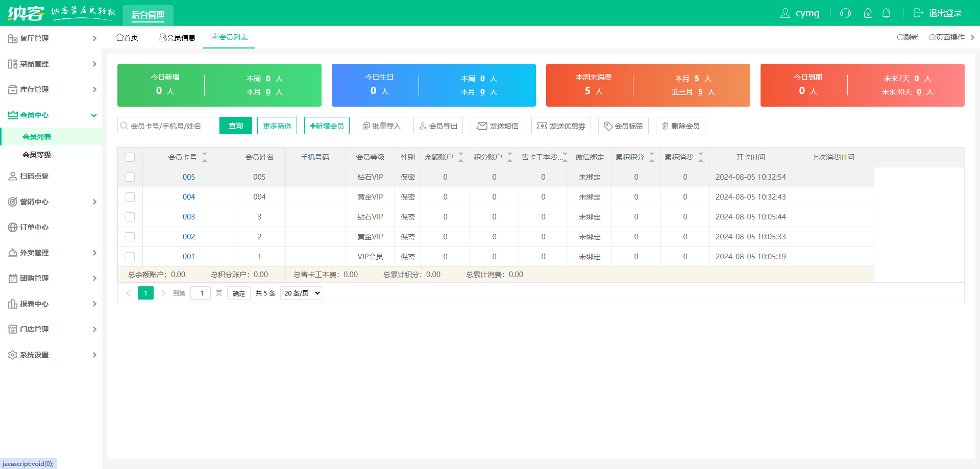Open the 20 条/页 page size dropdown

coord(301,293)
